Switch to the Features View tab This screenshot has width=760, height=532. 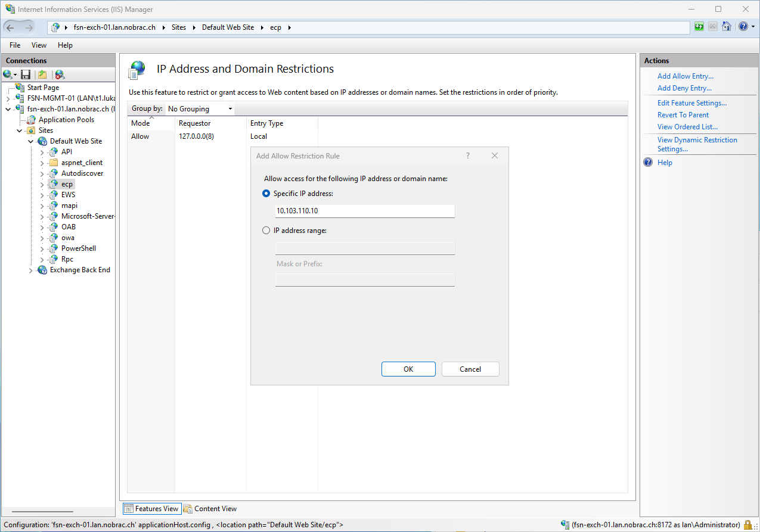coord(151,509)
